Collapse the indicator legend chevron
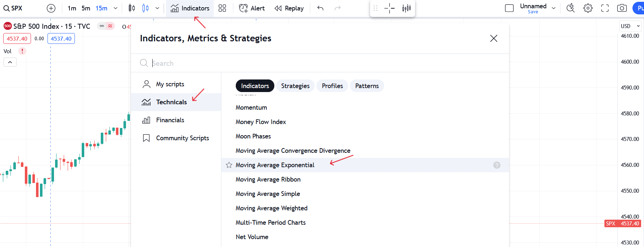This screenshot has width=644, height=247. (10, 62)
